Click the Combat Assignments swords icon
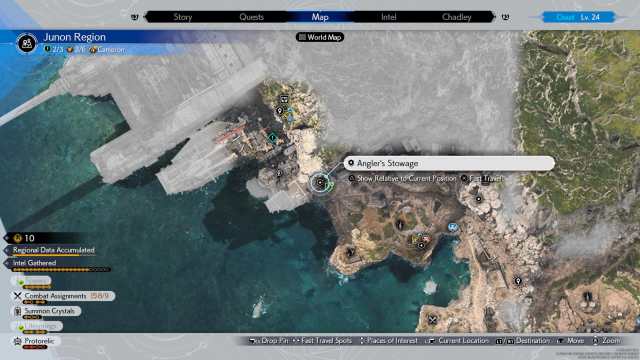 [x=17, y=296]
